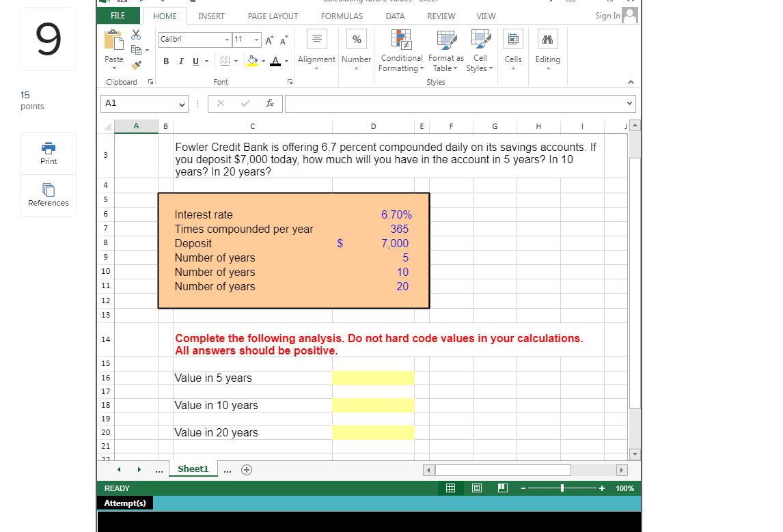Image resolution: width=783 pixels, height=532 pixels.
Task: Click the Cut (scissors) icon
Action: pyautogui.click(x=135, y=34)
